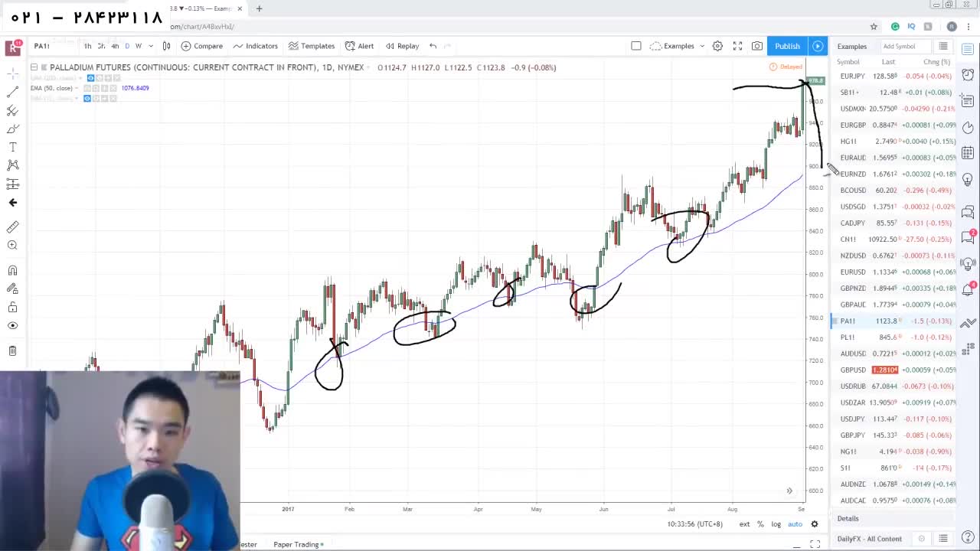Viewport: 980px width, 551px height.
Task: Open the prediction and measurement tools
Action: pyautogui.click(x=13, y=184)
